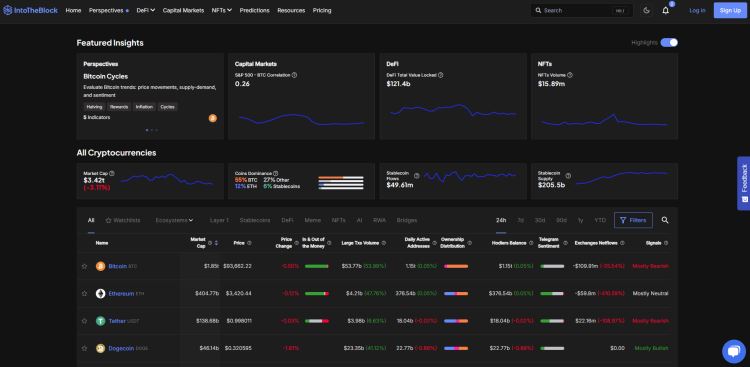750x367 pixels.
Task: Open the Capital Markets menu item
Action: click(x=183, y=10)
